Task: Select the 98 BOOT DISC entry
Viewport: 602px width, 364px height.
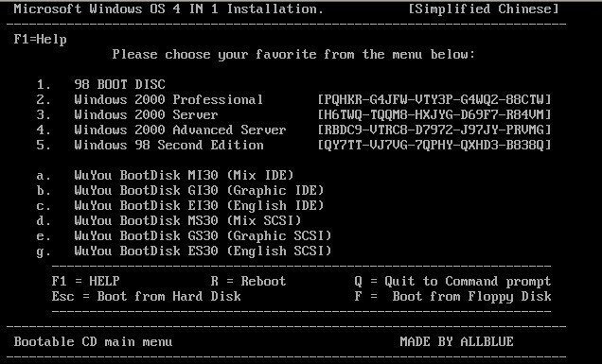Action: point(101,84)
